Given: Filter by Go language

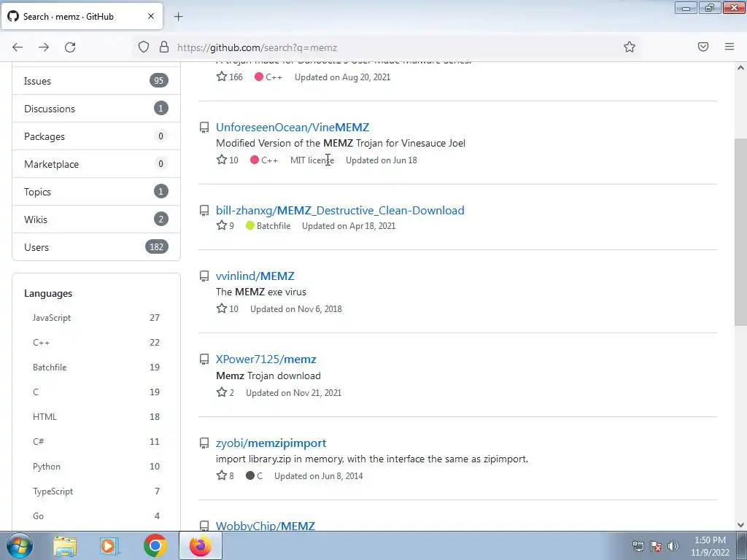Looking at the screenshot, I should pyautogui.click(x=96, y=516).
